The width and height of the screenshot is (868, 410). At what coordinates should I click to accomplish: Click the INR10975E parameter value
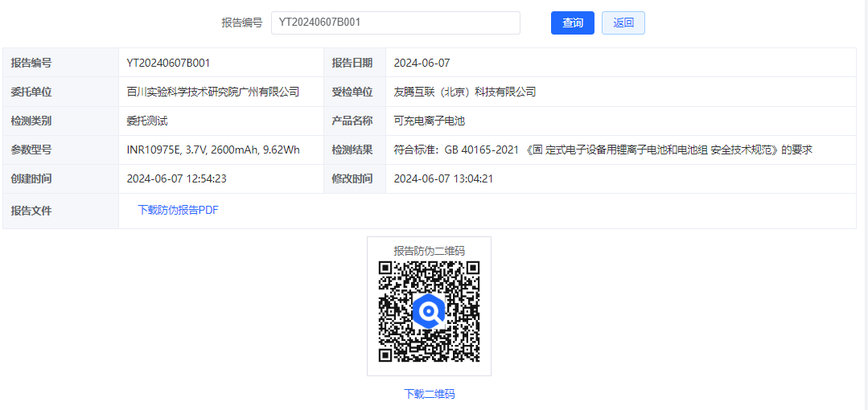(213, 150)
